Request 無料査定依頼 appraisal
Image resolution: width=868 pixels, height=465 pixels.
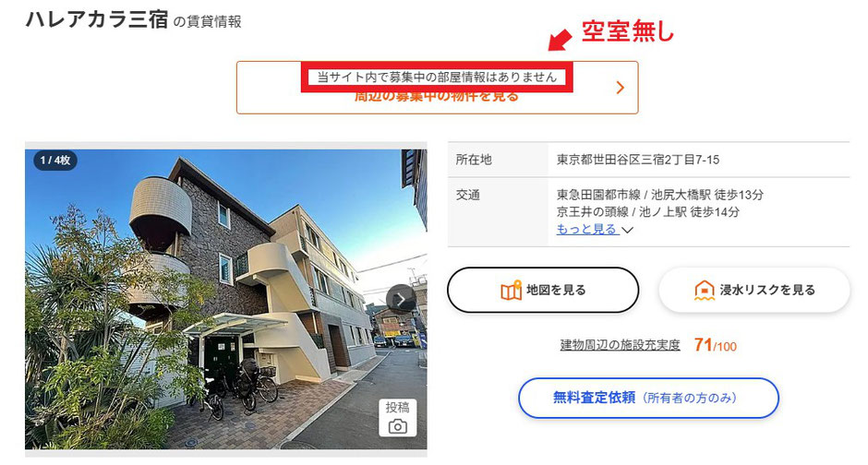coord(648,398)
